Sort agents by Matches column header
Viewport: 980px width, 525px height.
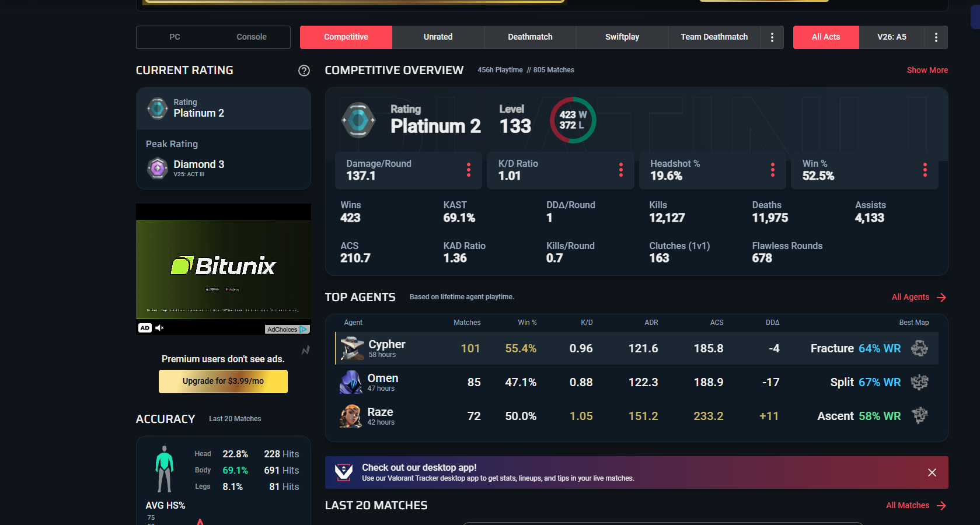pyautogui.click(x=467, y=323)
